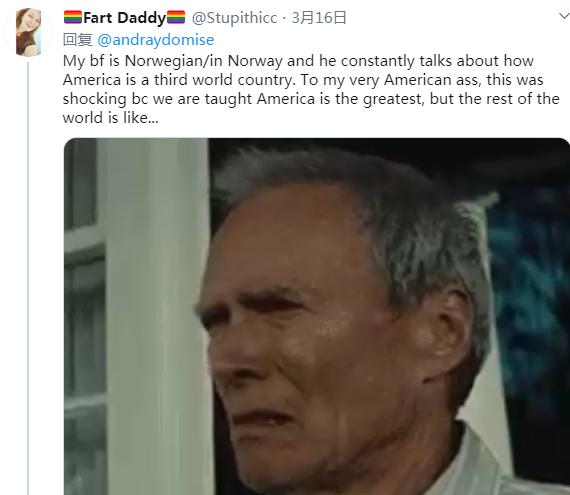The image size is (570, 495).
Task: Click the line starting "shocking bc we are taught"
Action: tap(311, 99)
